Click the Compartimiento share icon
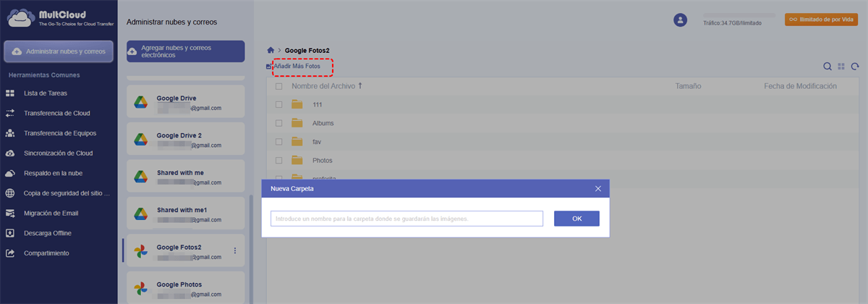Viewport: 868px width, 304px height. pyautogui.click(x=10, y=253)
